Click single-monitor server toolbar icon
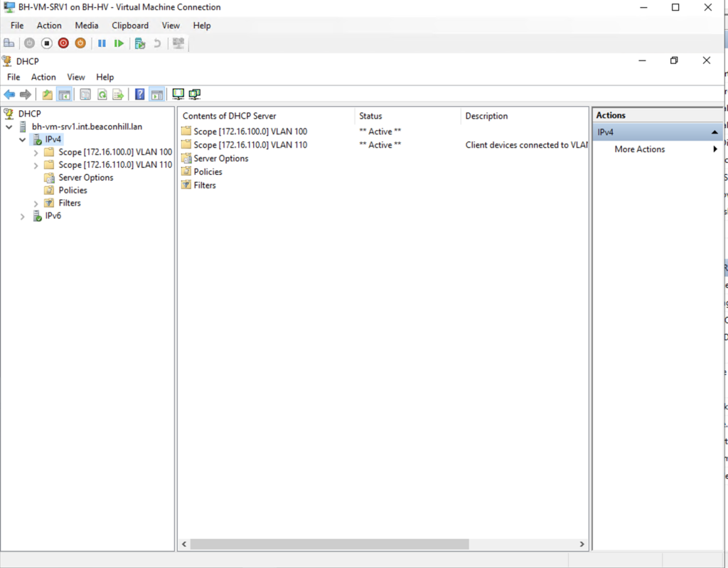 (178, 95)
